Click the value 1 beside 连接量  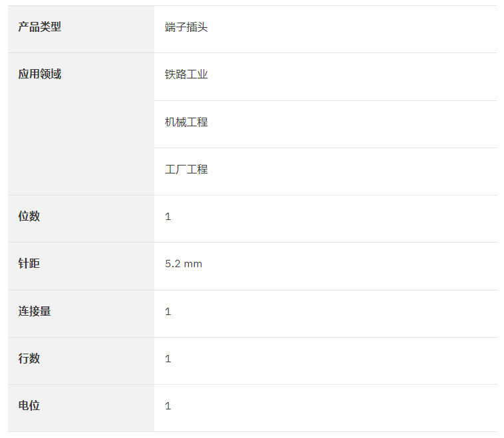168,312
